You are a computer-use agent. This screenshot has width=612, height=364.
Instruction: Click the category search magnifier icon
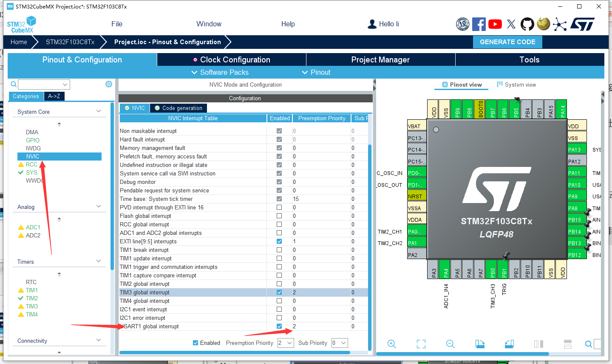pos(14,85)
